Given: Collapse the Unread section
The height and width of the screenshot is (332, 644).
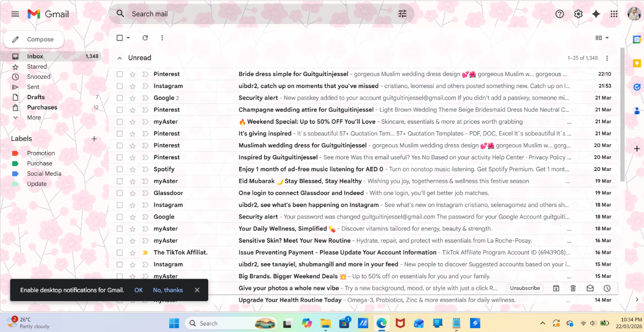Looking at the screenshot, I should coord(119,58).
